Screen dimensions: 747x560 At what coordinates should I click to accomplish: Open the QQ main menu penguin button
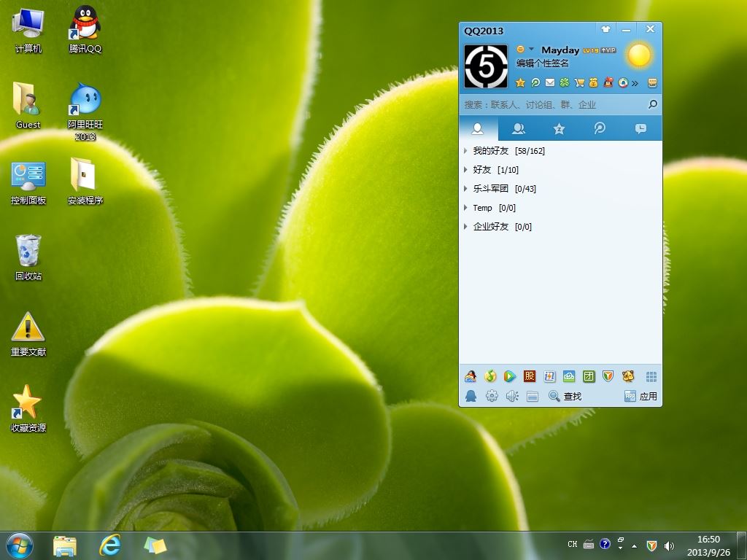pyautogui.click(x=471, y=396)
